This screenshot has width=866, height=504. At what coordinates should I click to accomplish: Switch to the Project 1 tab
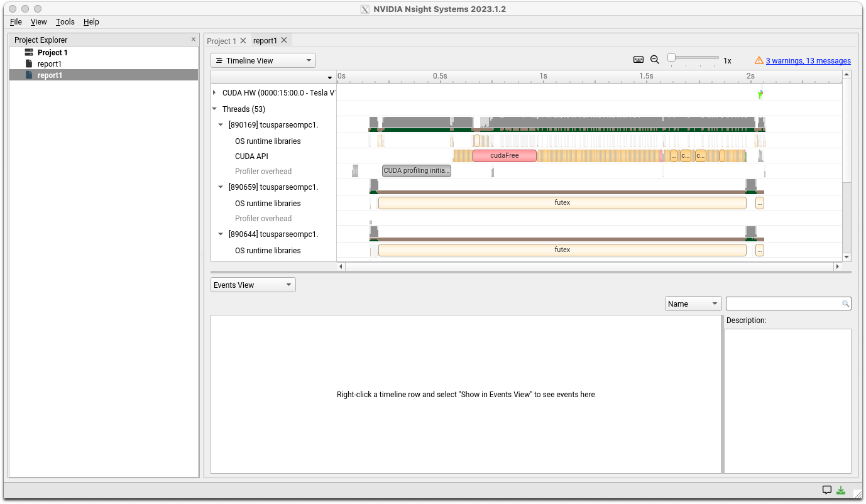pyautogui.click(x=221, y=41)
